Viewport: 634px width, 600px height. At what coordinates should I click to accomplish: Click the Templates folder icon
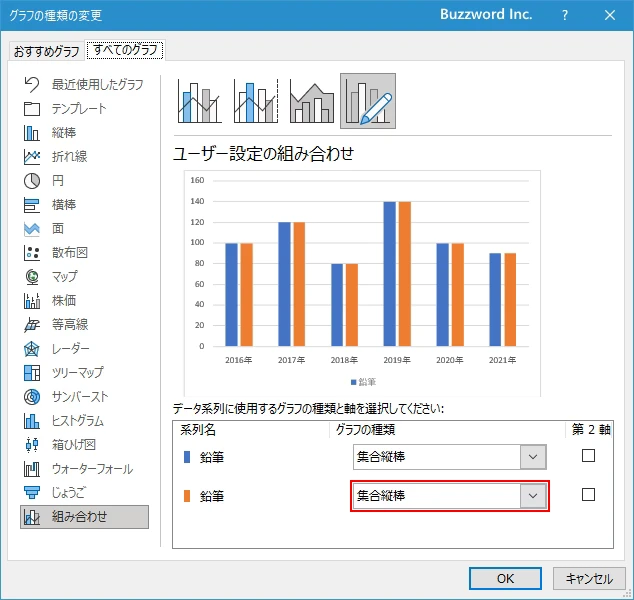[32, 109]
